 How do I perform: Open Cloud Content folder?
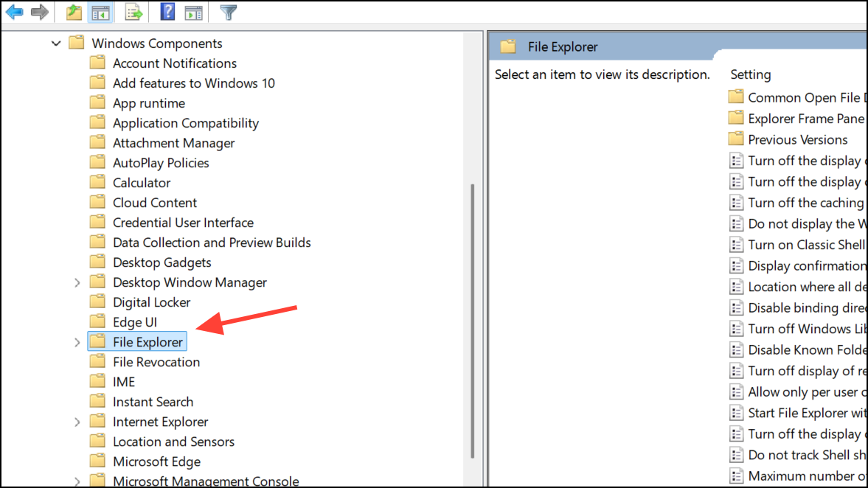click(154, 203)
